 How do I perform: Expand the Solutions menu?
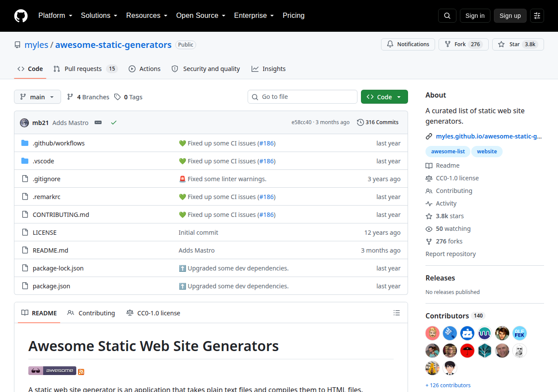(x=99, y=16)
